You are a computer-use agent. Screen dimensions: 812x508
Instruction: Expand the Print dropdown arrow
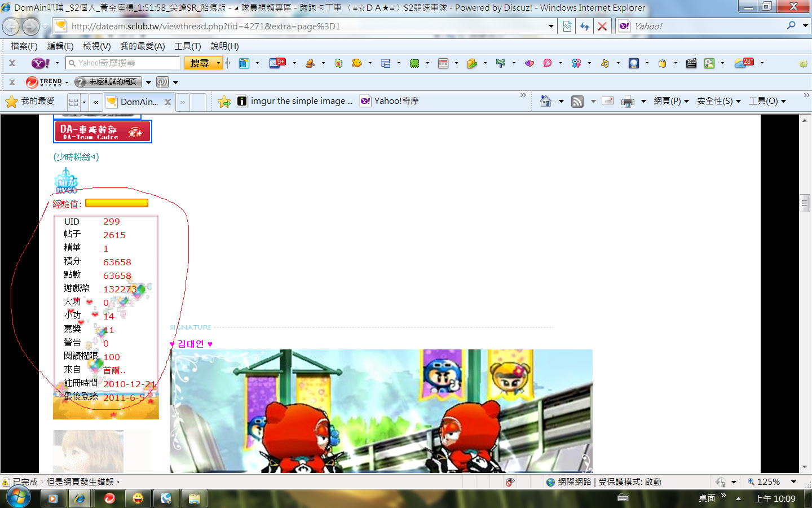pos(643,102)
